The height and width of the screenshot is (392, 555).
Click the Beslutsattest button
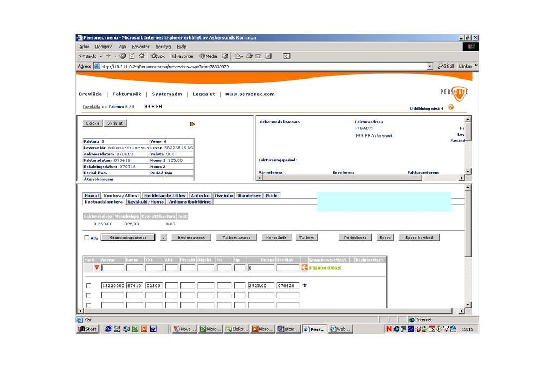tap(191, 238)
